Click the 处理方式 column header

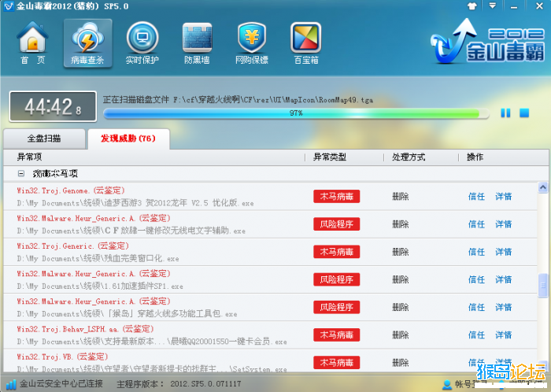409,157
